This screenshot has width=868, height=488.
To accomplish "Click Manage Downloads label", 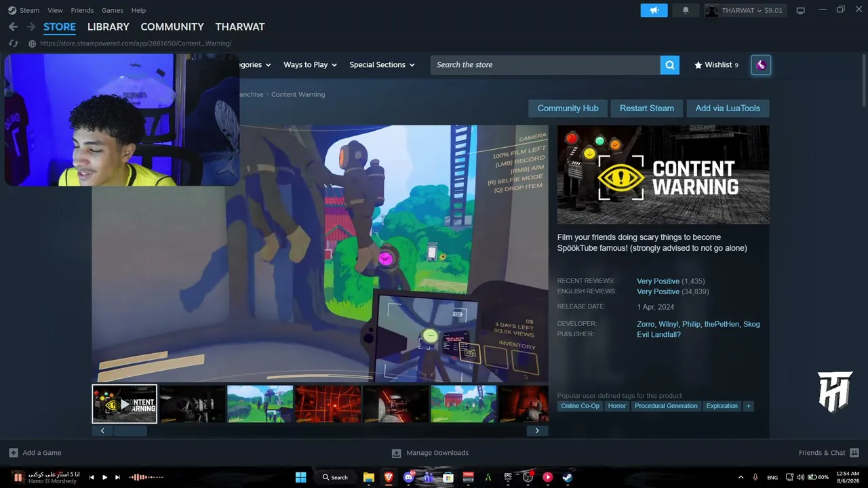I will coord(437,453).
